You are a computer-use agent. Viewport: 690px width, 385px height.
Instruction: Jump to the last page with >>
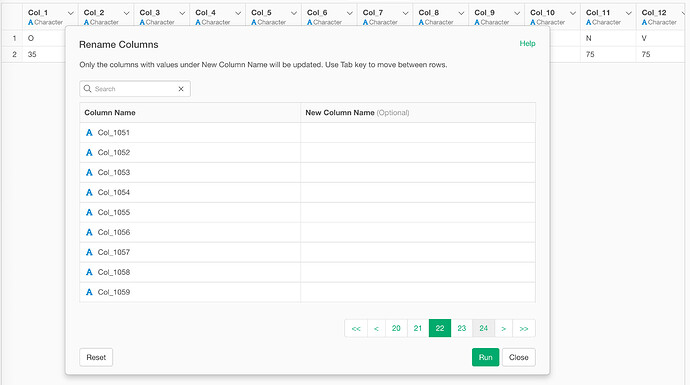click(x=524, y=328)
